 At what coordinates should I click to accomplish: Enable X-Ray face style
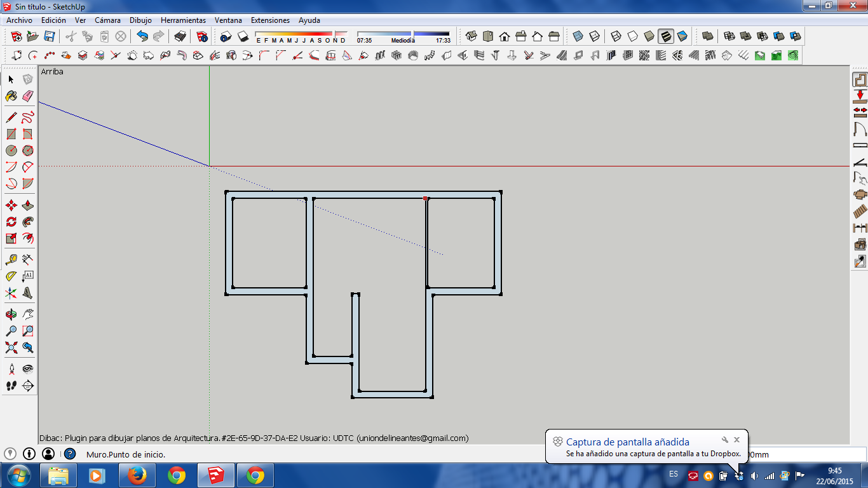click(578, 36)
